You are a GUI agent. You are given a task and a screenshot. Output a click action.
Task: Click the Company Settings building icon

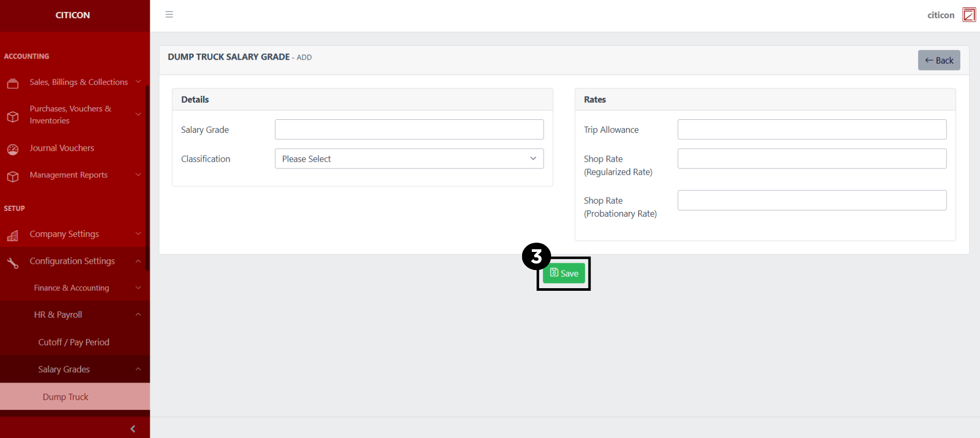click(x=13, y=236)
